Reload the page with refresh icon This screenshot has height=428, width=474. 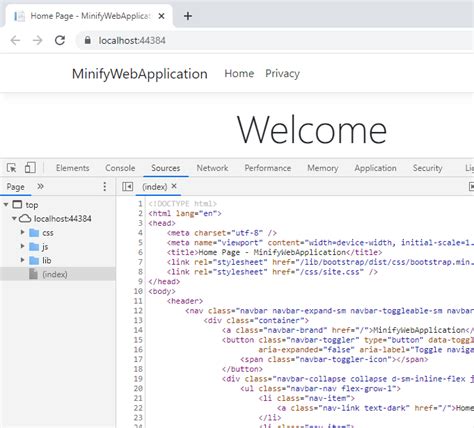[x=60, y=40]
